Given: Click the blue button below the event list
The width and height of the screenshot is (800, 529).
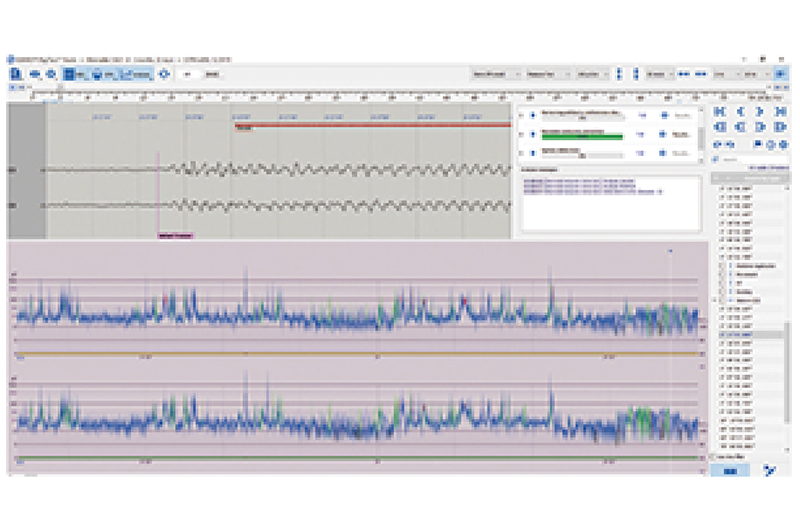Looking at the screenshot, I should (731, 468).
